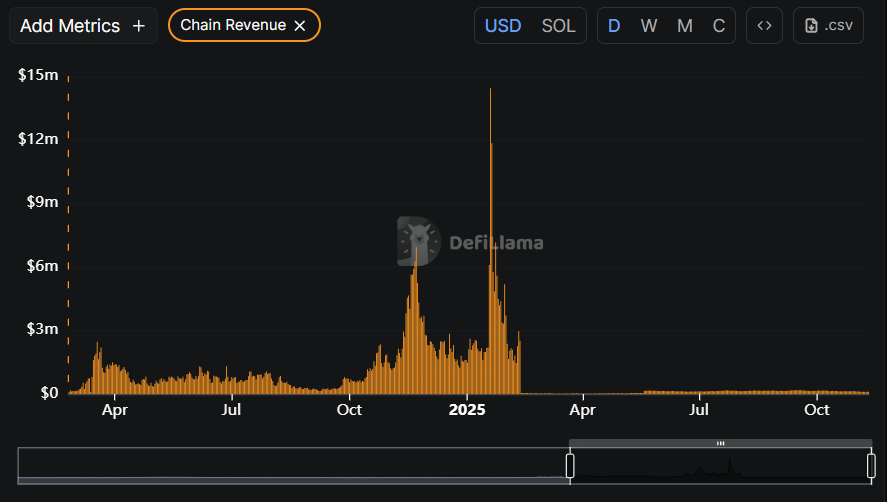Select the Daily (D) interval

click(x=614, y=25)
